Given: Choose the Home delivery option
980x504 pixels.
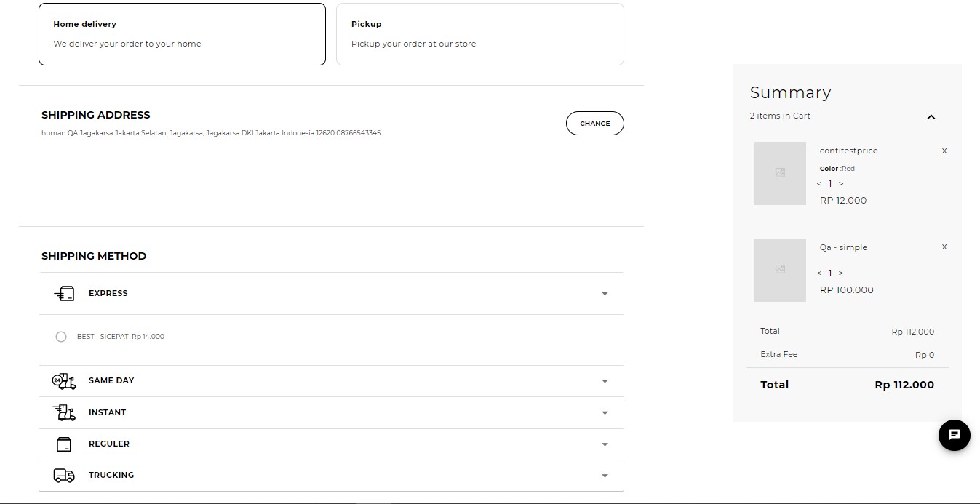Looking at the screenshot, I should click(182, 33).
